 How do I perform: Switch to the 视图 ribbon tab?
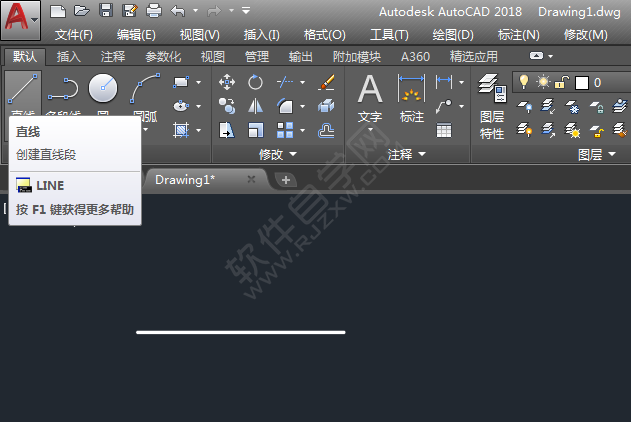point(212,57)
